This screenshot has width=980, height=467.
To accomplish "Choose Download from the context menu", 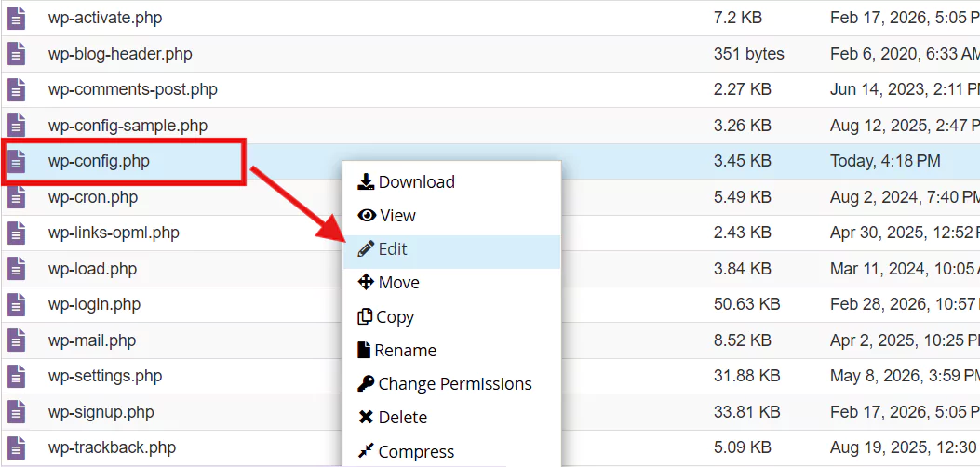I will tap(451, 181).
